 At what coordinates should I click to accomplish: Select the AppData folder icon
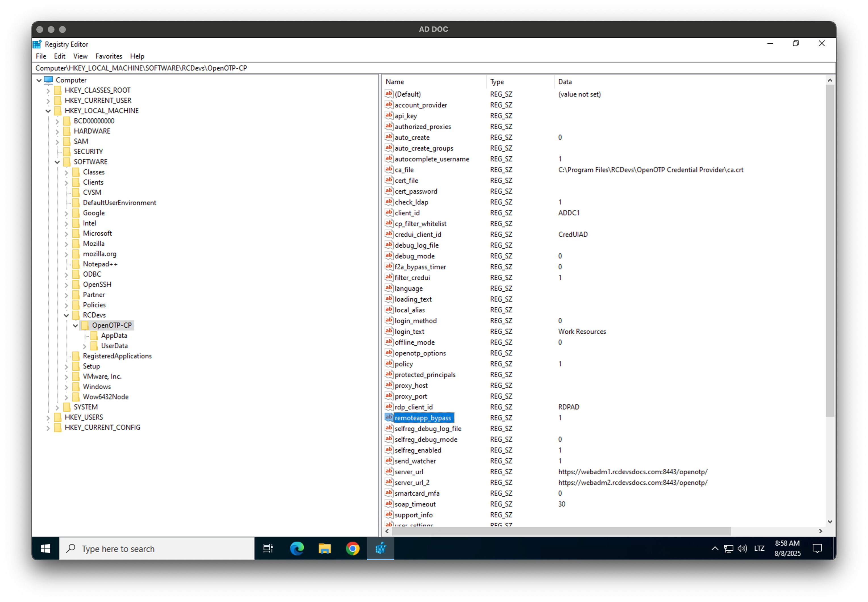point(94,335)
